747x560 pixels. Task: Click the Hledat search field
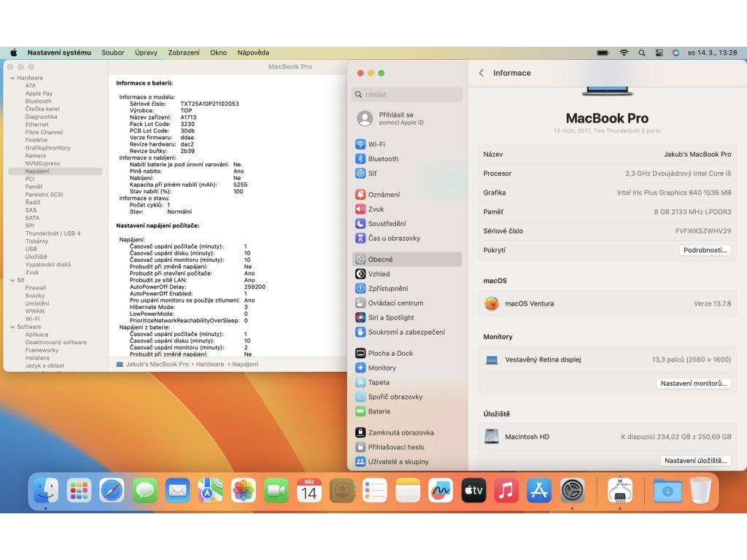point(407,95)
